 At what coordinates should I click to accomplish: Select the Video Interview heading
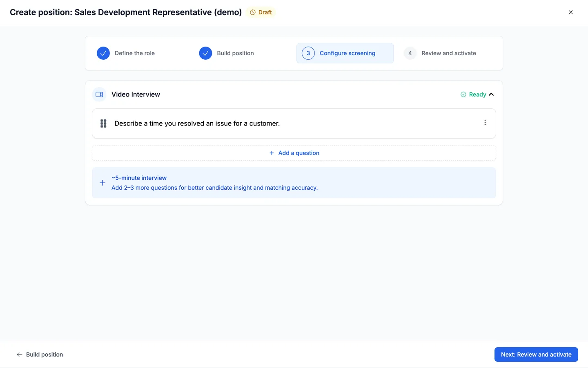point(136,94)
